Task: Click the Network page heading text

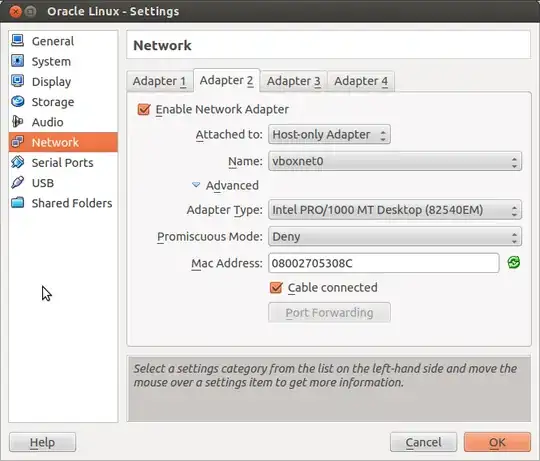Action: [x=162, y=45]
